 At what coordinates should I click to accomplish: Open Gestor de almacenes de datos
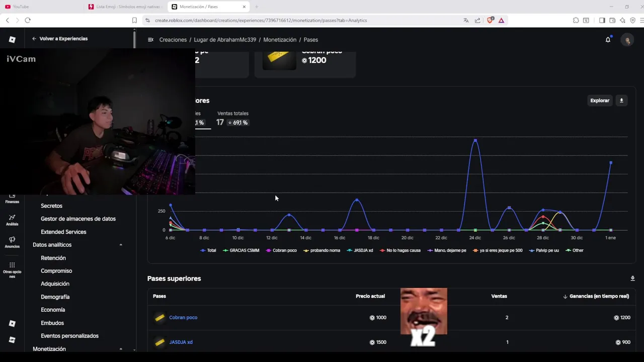pyautogui.click(x=78, y=219)
